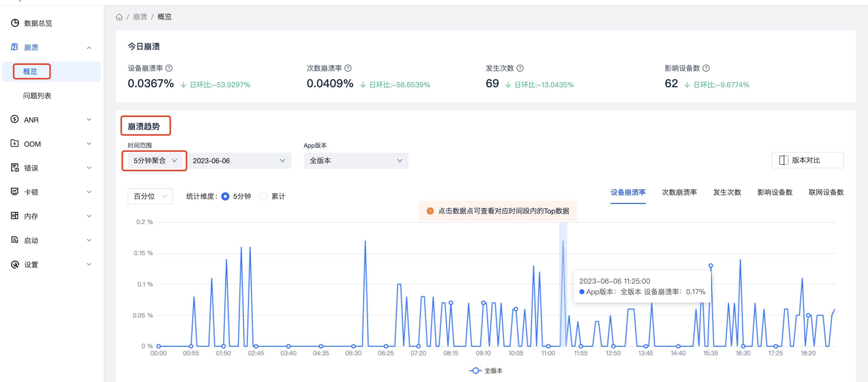Viewport: 868px width, 382px height.
Task: Click the 崩溃 sidebar icon
Action: pos(15,47)
